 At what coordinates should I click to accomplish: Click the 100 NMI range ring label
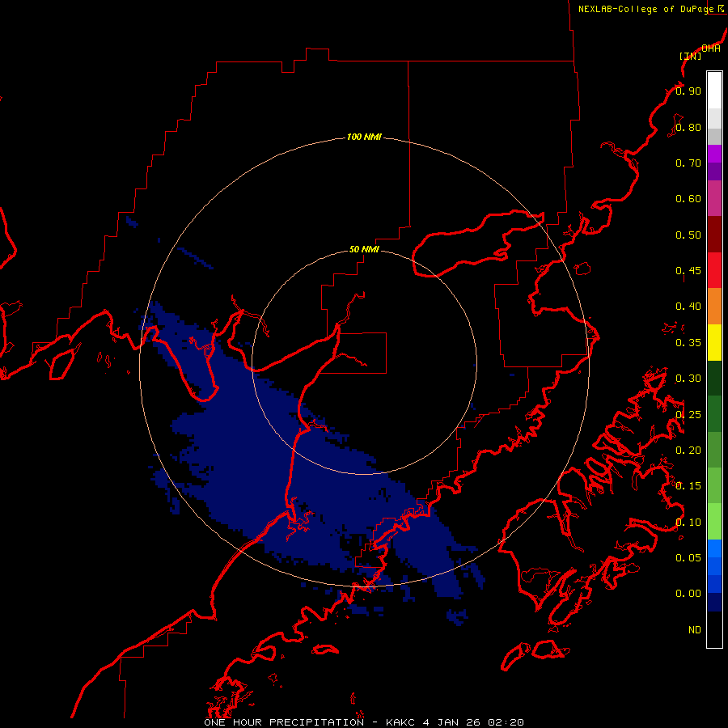364,137
